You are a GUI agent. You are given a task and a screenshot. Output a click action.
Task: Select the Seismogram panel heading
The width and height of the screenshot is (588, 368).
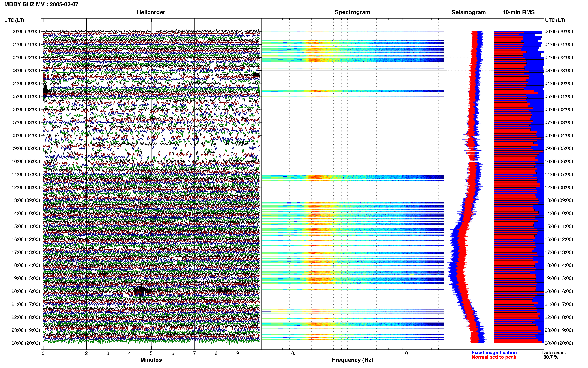point(469,12)
